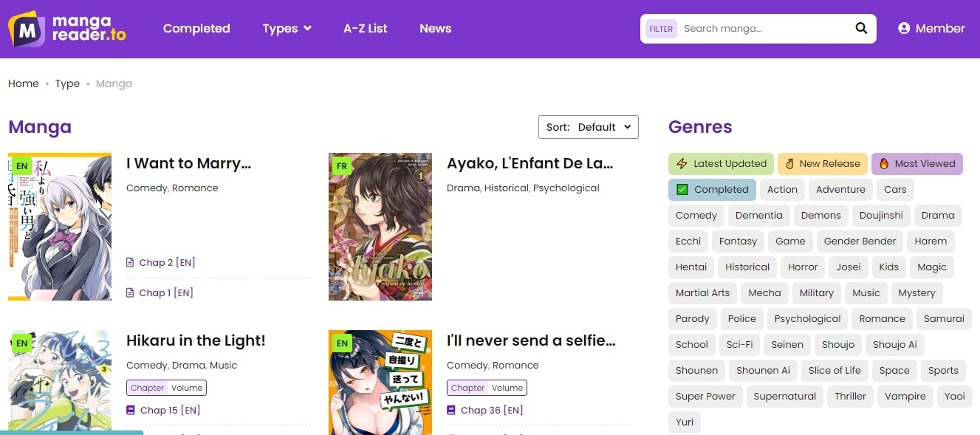Filter by Slice of Life genre
The height and width of the screenshot is (435, 980).
pyautogui.click(x=835, y=371)
